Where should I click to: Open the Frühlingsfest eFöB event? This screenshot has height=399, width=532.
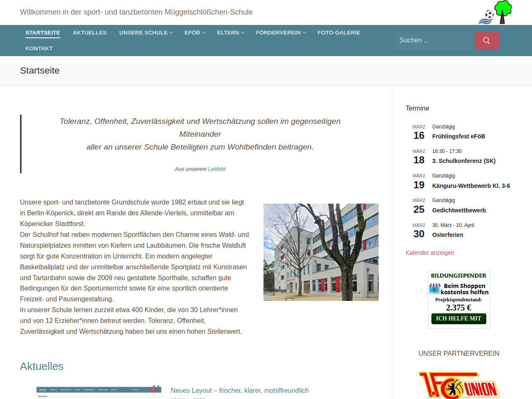(x=458, y=136)
